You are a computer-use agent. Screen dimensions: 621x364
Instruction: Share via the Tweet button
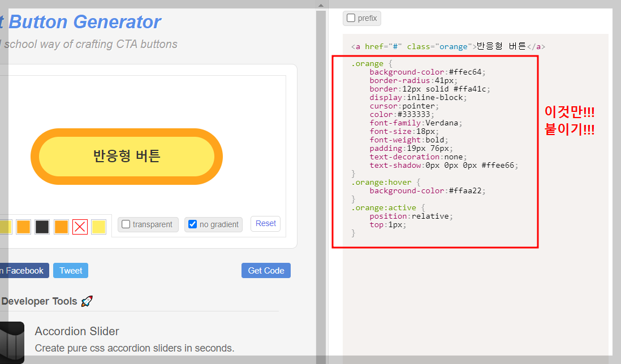point(71,271)
